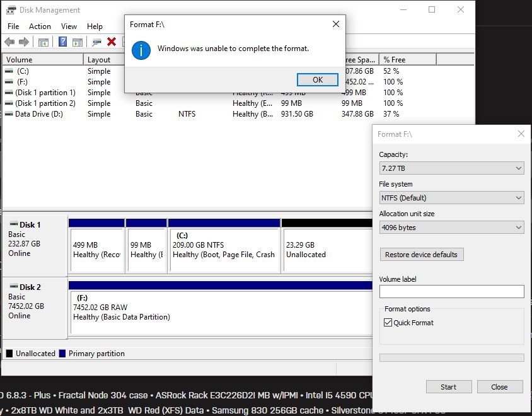Click OK in the format error dialog
This screenshot has width=532, height=416.
click(x=318, y=80)
